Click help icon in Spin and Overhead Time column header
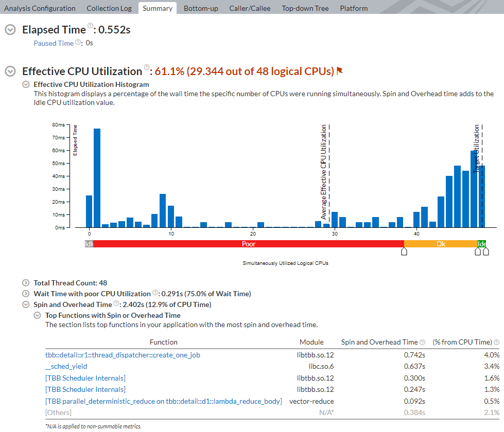Viewport: 504px width, 432px height. coord(422,343)
